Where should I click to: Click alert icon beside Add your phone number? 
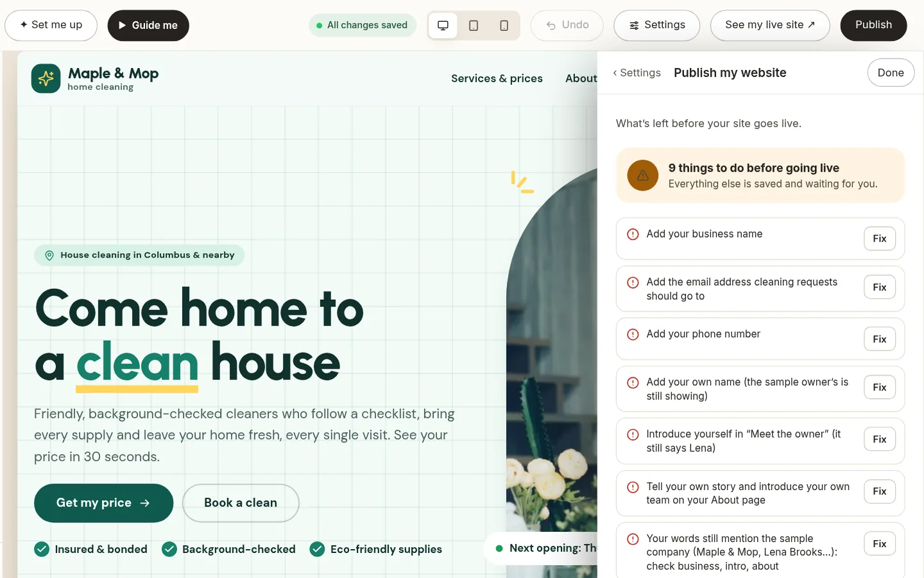pyautogui.click(x=633, y=335)
